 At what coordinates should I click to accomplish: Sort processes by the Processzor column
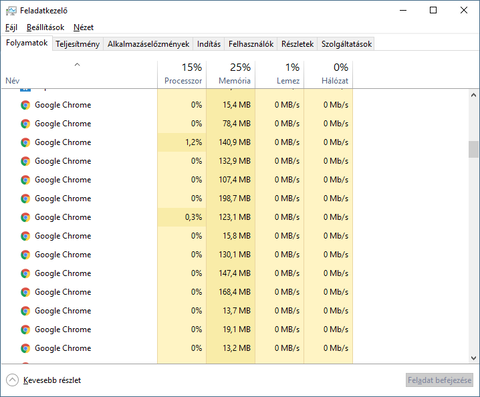182,74
